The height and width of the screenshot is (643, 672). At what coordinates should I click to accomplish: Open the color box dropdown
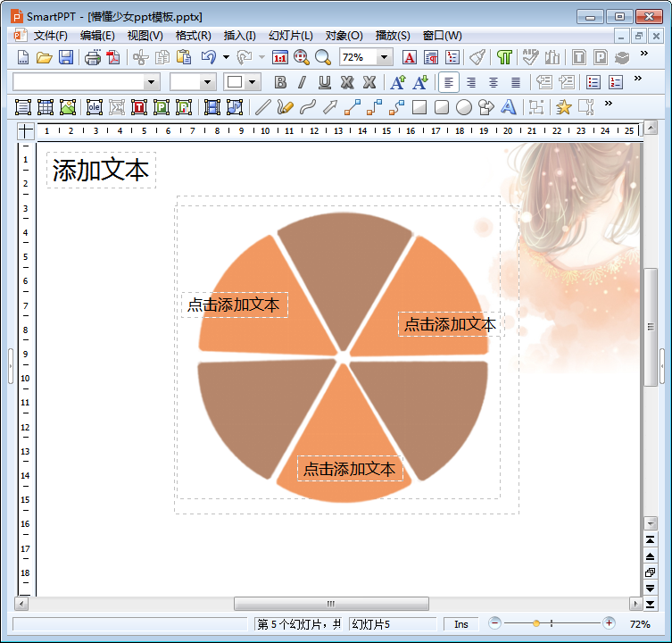point(253,82)
